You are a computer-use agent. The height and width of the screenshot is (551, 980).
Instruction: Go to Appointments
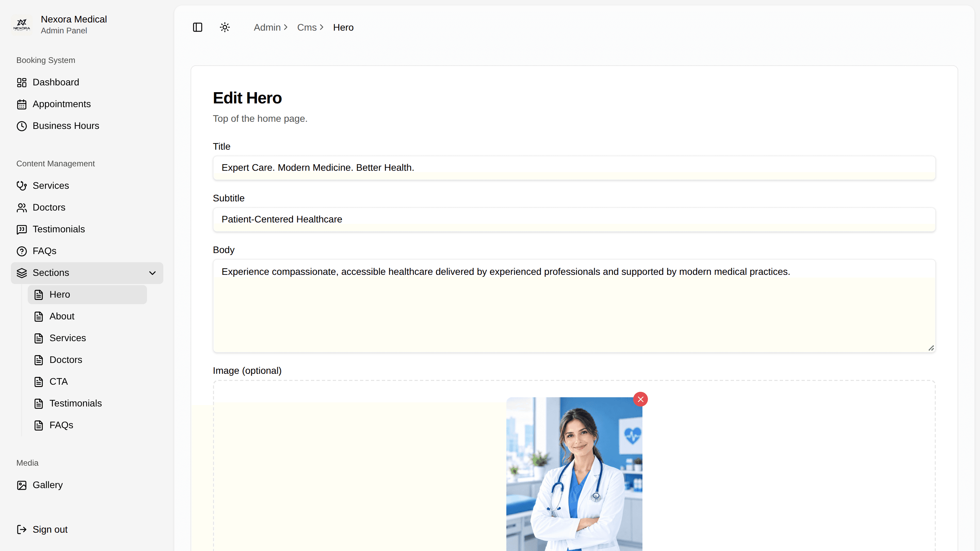pyautogui.click(x=87, y=104)
